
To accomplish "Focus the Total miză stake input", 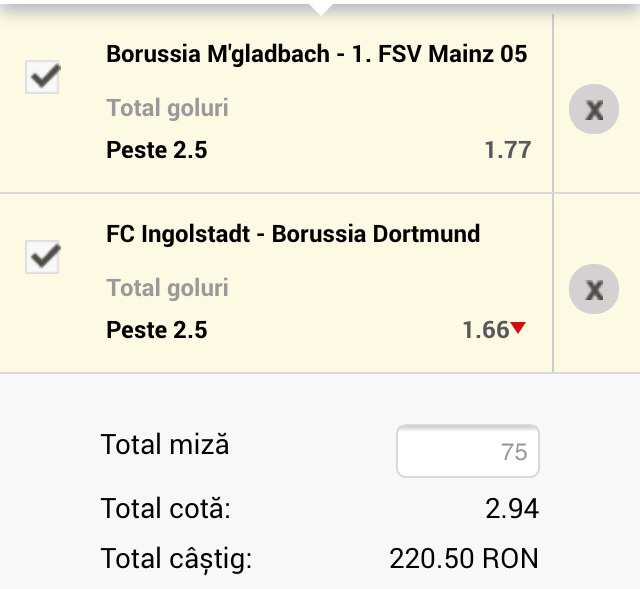I will tap(468, 452).
